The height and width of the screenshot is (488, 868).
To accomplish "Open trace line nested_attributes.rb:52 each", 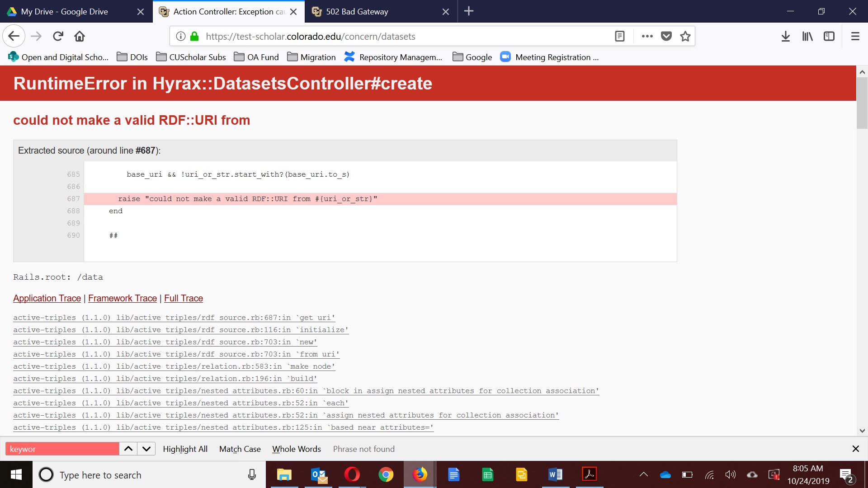I will coord(181,403).
